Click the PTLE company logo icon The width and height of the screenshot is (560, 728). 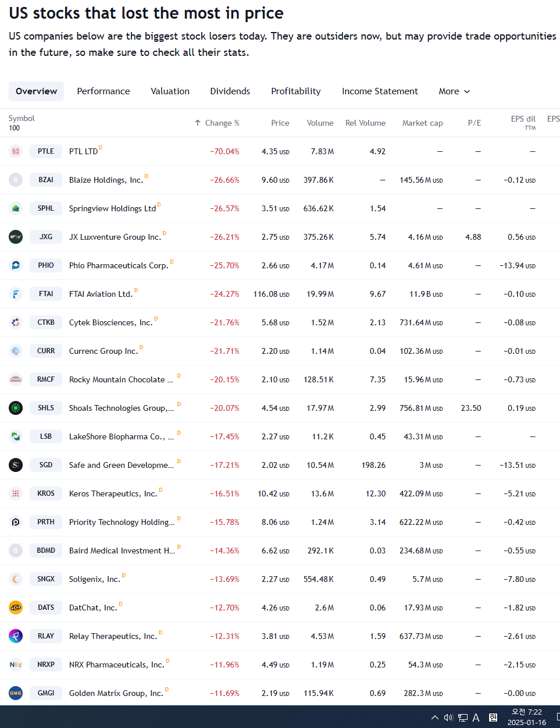[x=16, y=151]
